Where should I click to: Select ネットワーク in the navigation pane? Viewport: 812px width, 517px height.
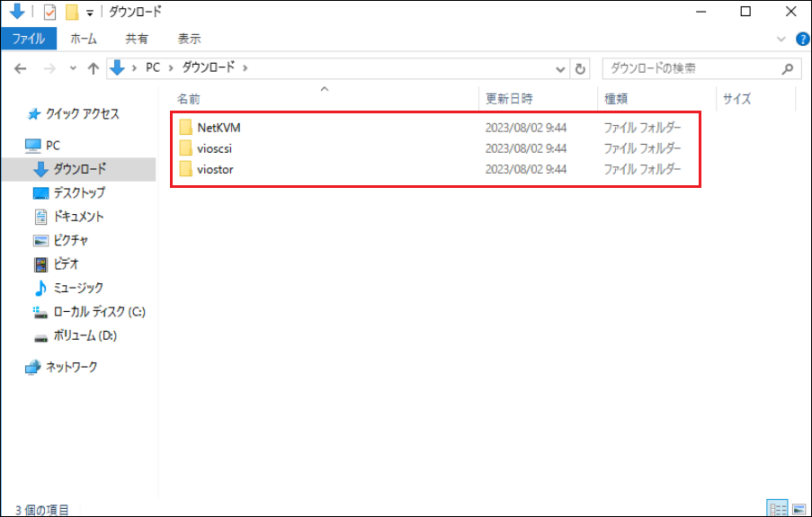pos(71,367)
